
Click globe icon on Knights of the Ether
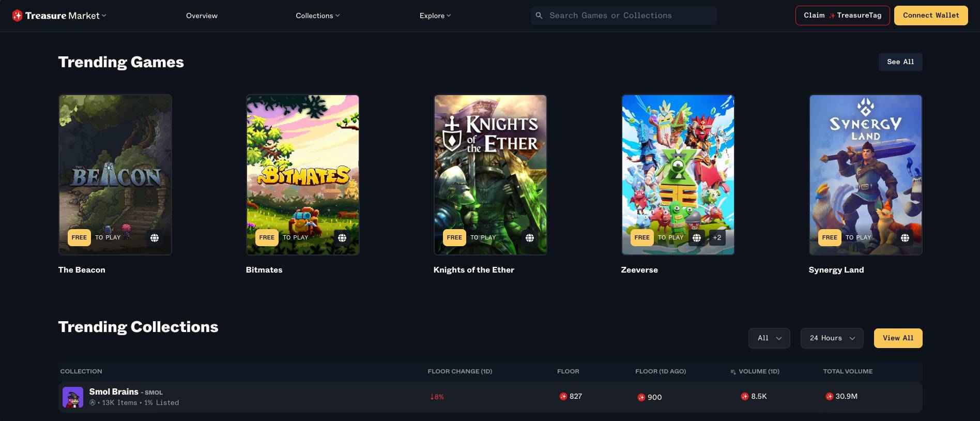[x=530, y=238]
